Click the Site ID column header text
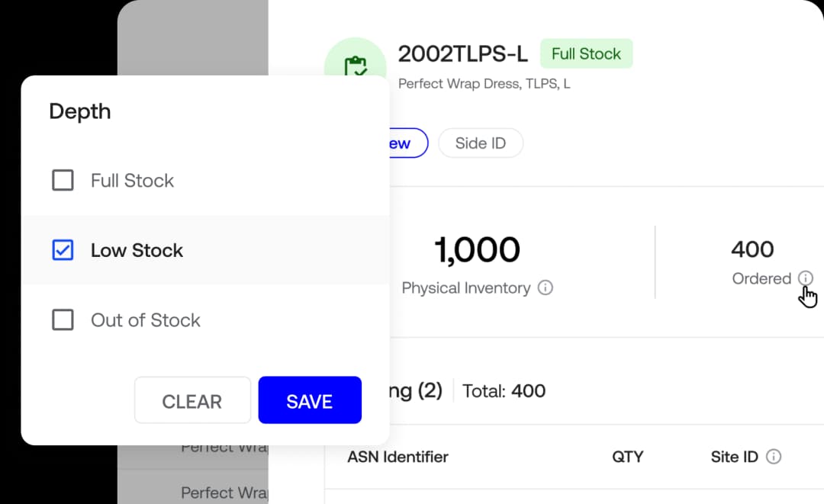This screenshot has height=504, width=824. pos(734,457)
